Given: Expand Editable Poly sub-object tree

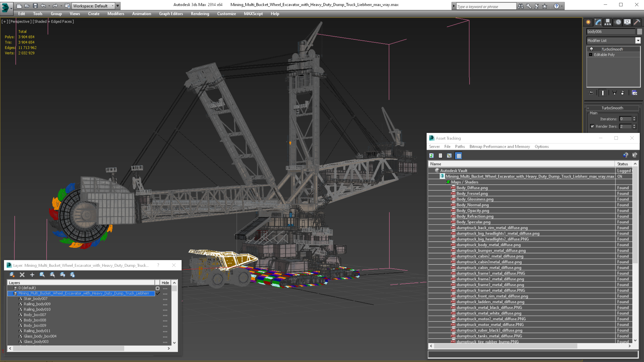Looking at the screenshot, I should (591, 55).
